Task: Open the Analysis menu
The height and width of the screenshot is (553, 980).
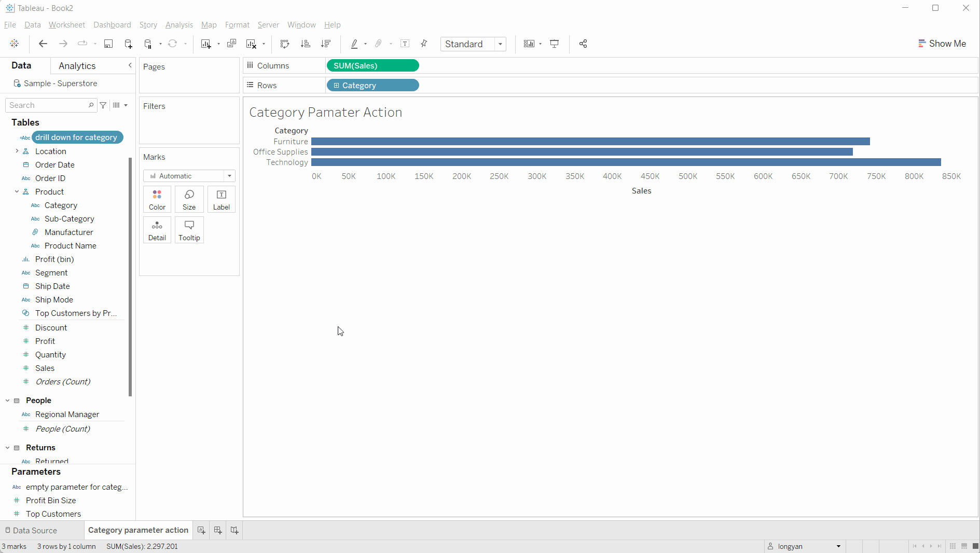Action: [x=179, y=25]
